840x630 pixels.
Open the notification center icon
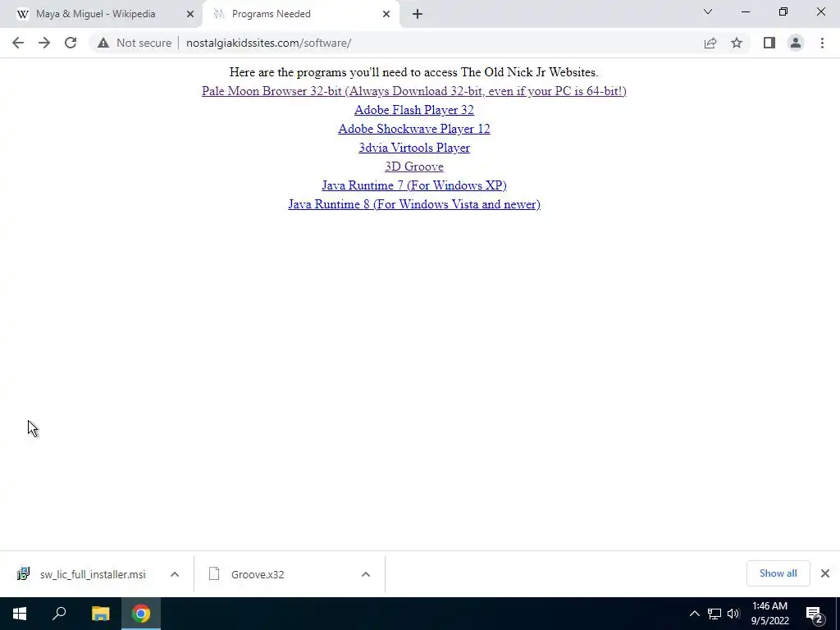point(814,614)
